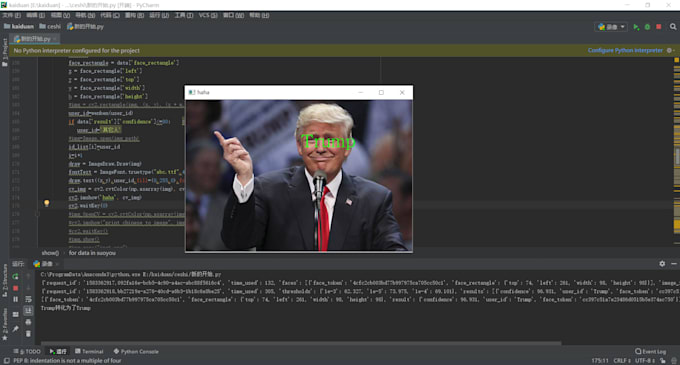Pin the Run tab
The height and width of the screenshot is (365, 680).
point(16,329)
